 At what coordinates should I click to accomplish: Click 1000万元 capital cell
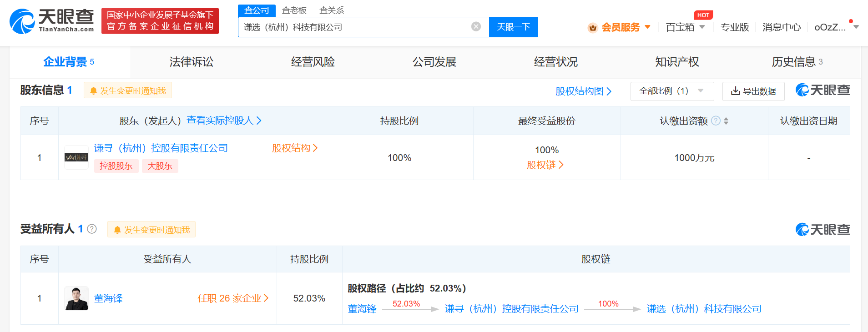point(694,158)
